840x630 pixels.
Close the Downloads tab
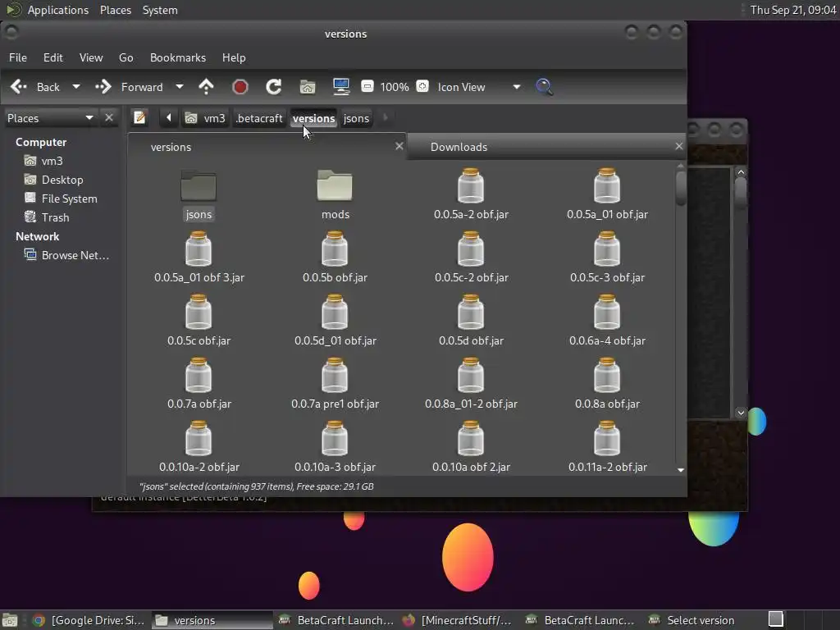[x=678, y=146]
